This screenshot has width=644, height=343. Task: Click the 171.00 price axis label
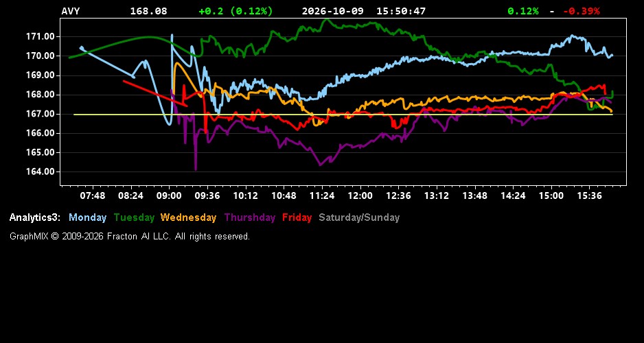[x=41, y=36]
